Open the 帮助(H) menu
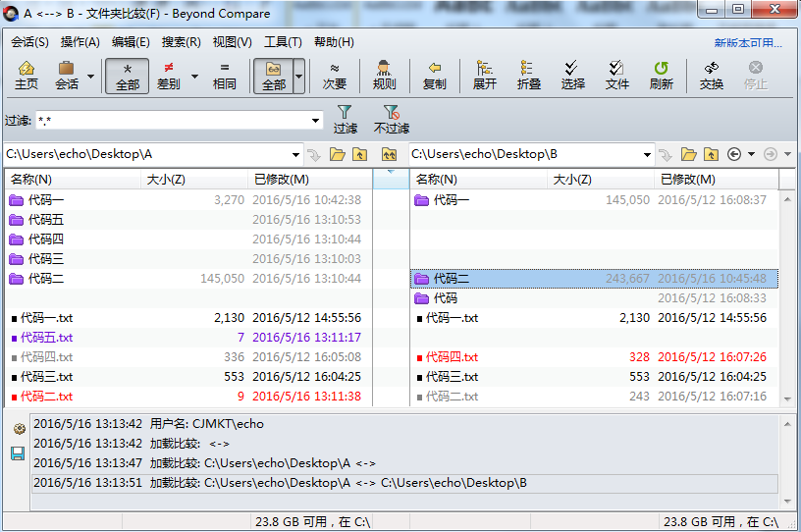Viewport: 801px width, 532px height. (334, 42)
